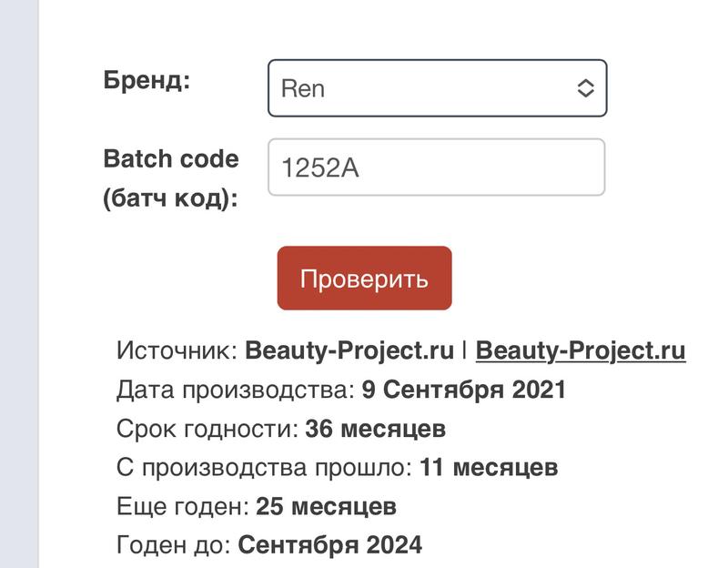The width and height of the screenshot is (728, 568).
Task: Click the non-underlined bold Beauty-Project.ru source text
Action: click(x=349, y=351)
